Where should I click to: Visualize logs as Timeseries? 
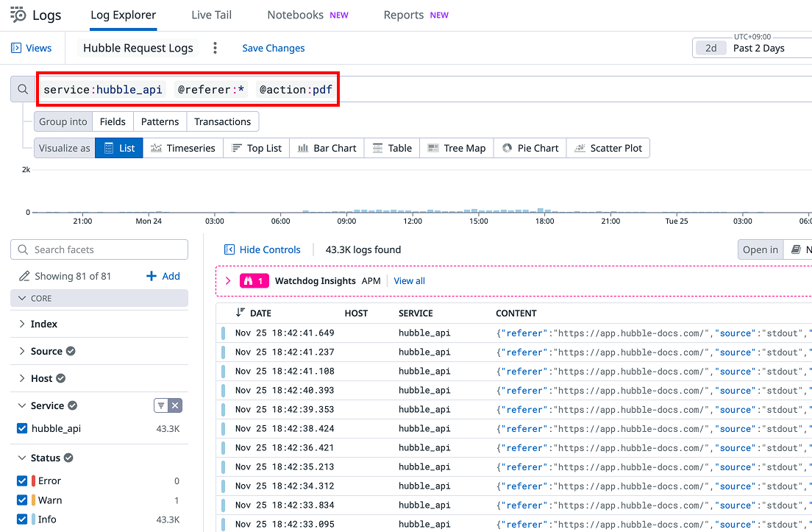tap(183, 148)
